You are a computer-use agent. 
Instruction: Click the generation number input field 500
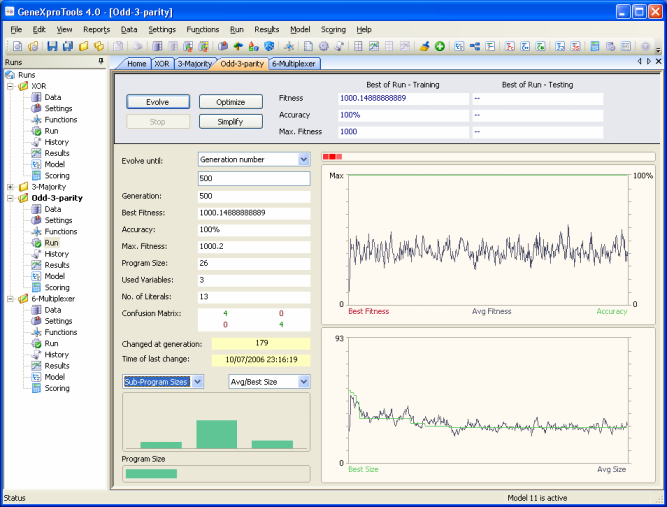pos(254,178)
